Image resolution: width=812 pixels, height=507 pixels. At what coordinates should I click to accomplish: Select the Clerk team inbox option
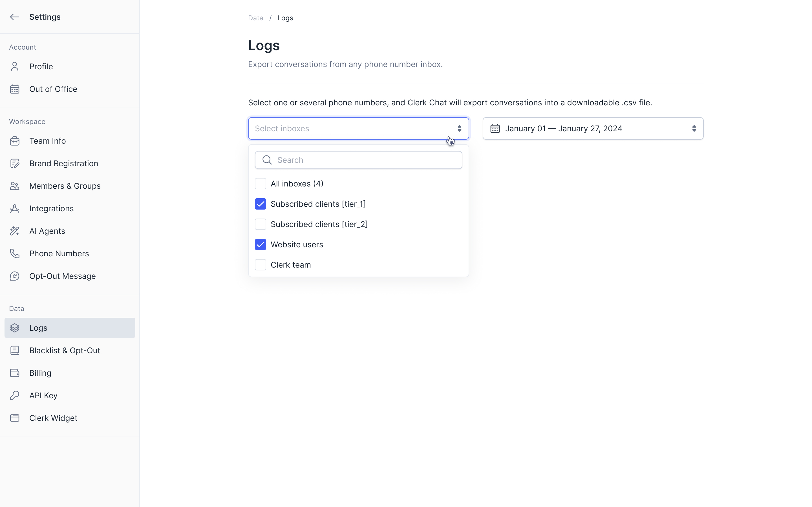coord(260,264)
